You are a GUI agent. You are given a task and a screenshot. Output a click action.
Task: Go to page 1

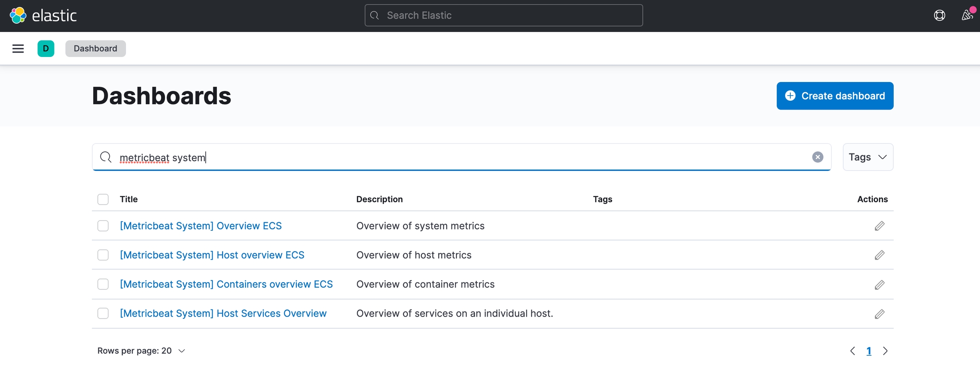(x=869, y=351)
